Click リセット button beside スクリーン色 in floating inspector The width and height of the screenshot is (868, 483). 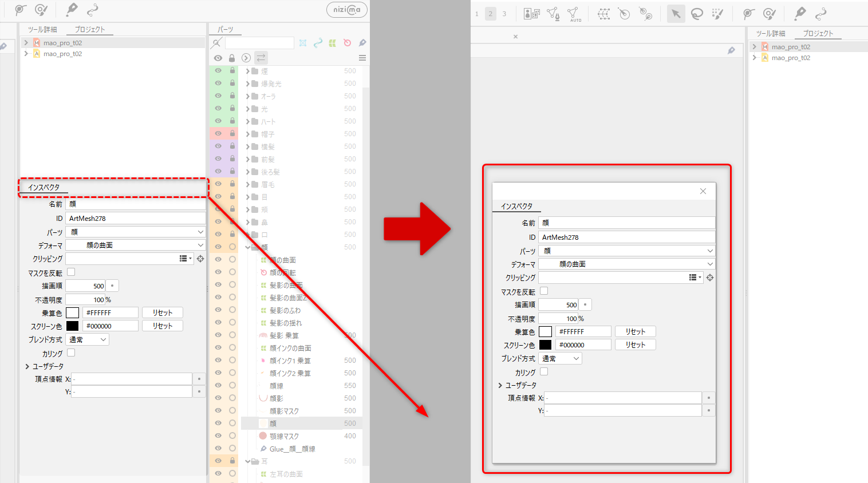point(635,345)
